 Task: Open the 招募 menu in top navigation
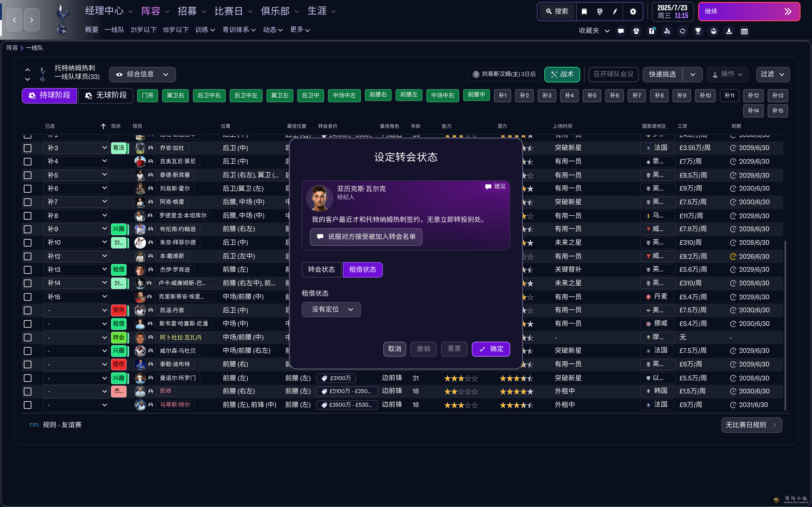tap(188, 11)
